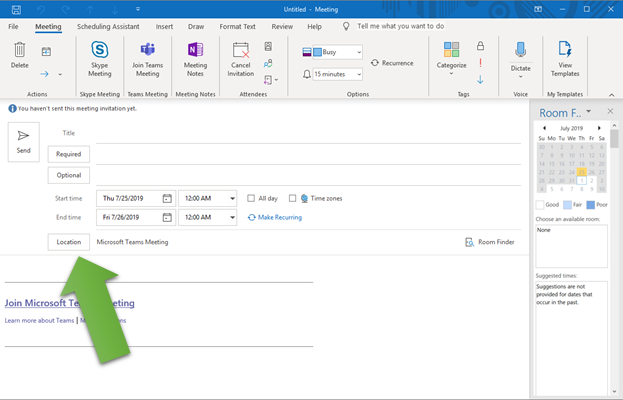
Task: Close the Room Finder pane
Action: [610, 112]
